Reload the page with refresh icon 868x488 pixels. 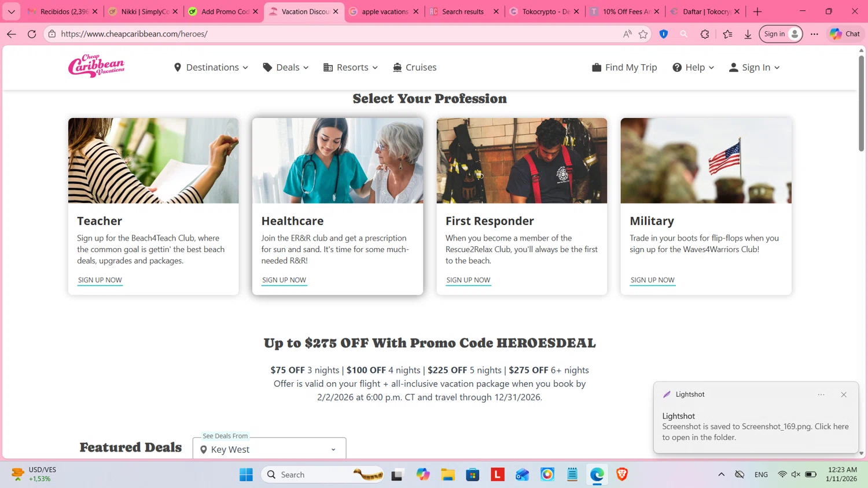click(32, 34)
